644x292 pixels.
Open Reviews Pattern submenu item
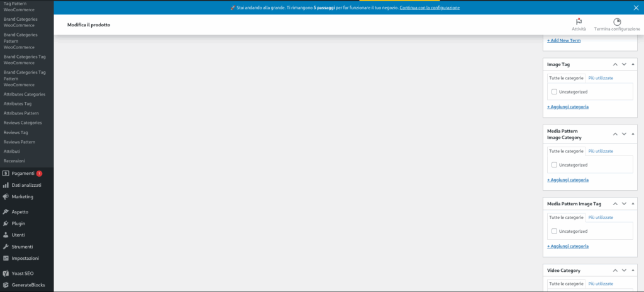[19, 142]
